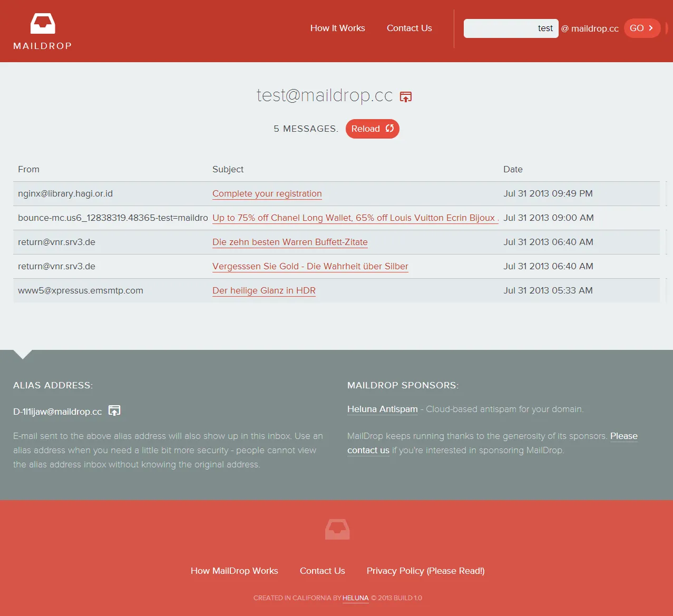Click the share icon beside test@maildrop.cc
This screenshot has width=673, height=616.
click(x=405, y=96)
